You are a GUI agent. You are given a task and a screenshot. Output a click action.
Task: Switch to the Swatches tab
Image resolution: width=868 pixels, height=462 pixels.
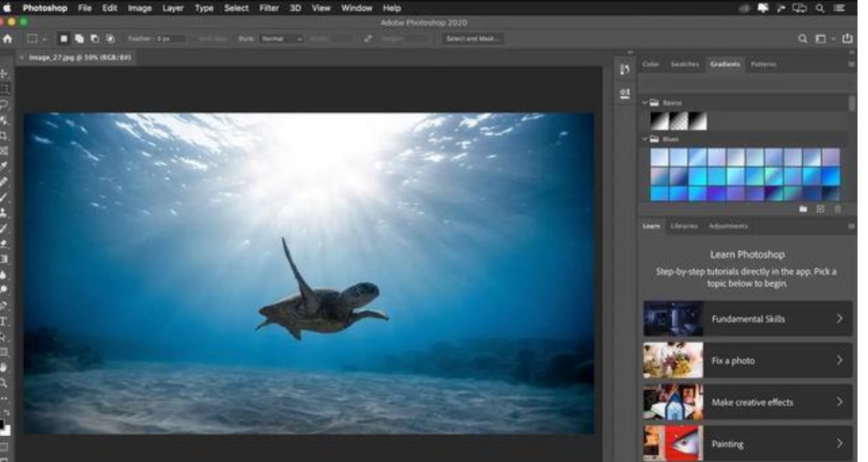click(x=684, y=64)
